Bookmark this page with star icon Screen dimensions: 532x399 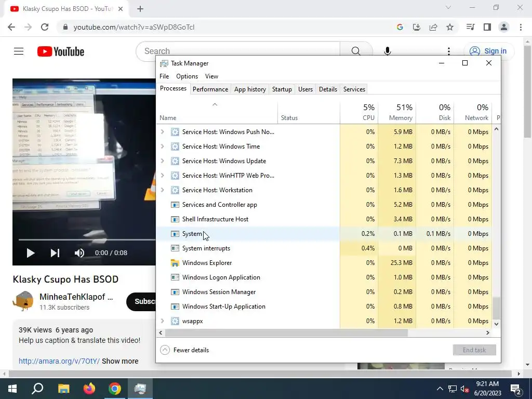pos(450,27)
